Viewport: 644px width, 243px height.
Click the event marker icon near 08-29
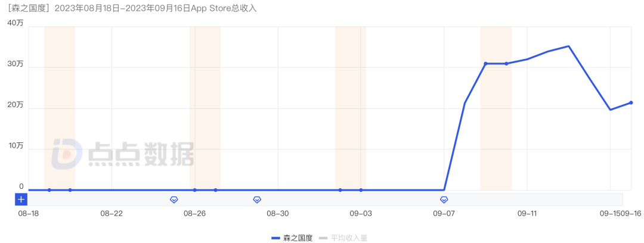point(257,200)
